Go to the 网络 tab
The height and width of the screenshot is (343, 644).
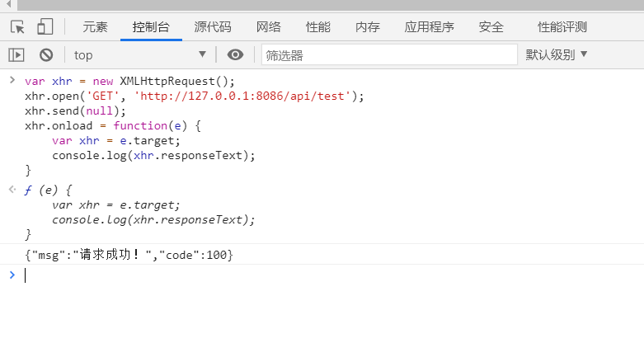269,27
